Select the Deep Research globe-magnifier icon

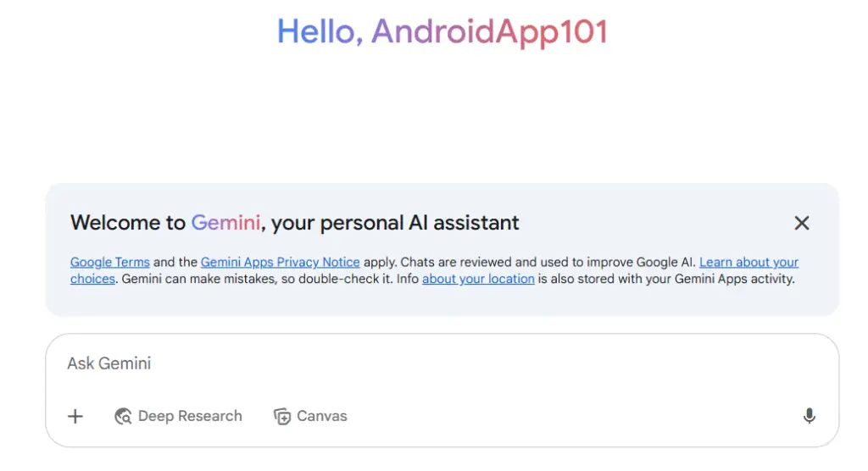123,416
